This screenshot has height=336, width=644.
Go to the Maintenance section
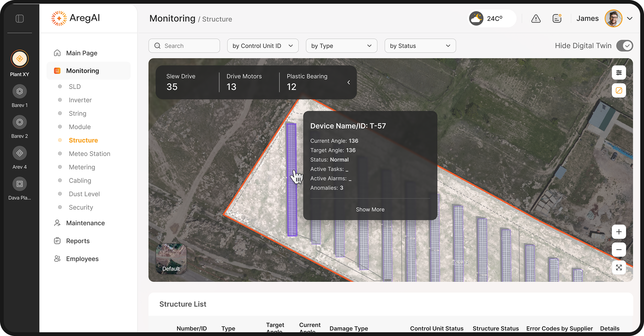pyautogui.click(x=85, y=223)
